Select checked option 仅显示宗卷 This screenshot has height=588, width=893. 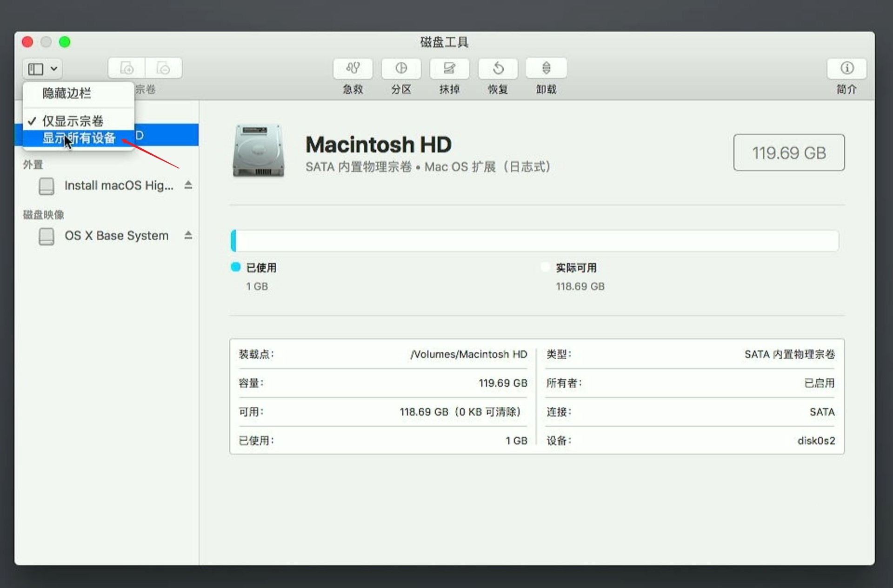click(x=73, y=121)
